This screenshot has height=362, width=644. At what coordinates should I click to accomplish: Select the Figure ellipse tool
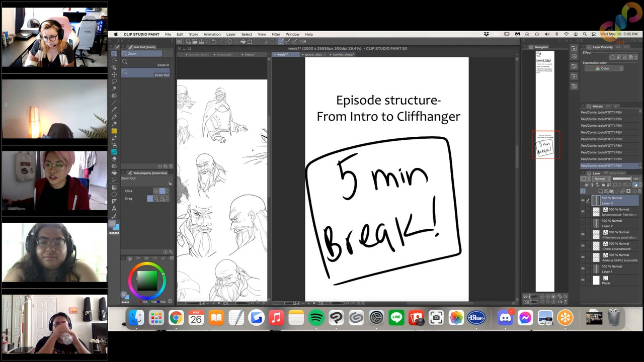(x=114, y=194)
